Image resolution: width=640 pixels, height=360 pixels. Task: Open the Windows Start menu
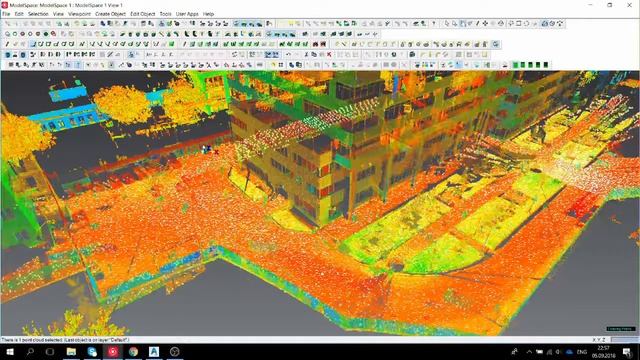(x=10, y=351)
